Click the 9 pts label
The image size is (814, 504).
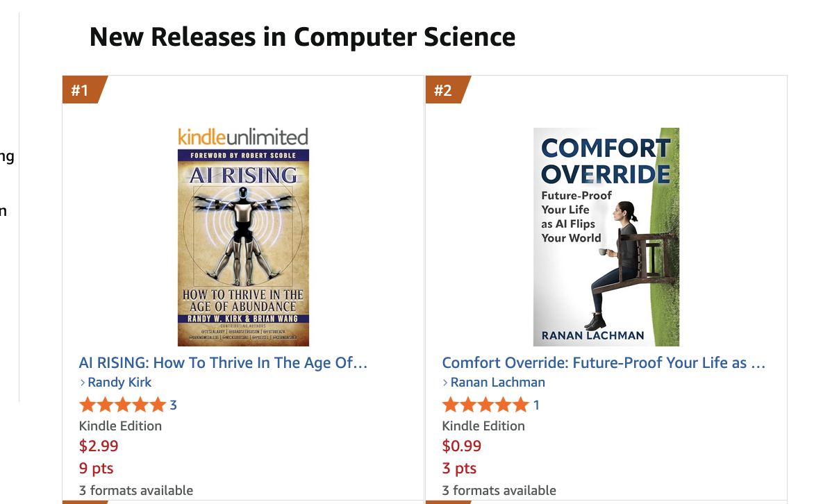pyautogui.click(x=96, y=468)
